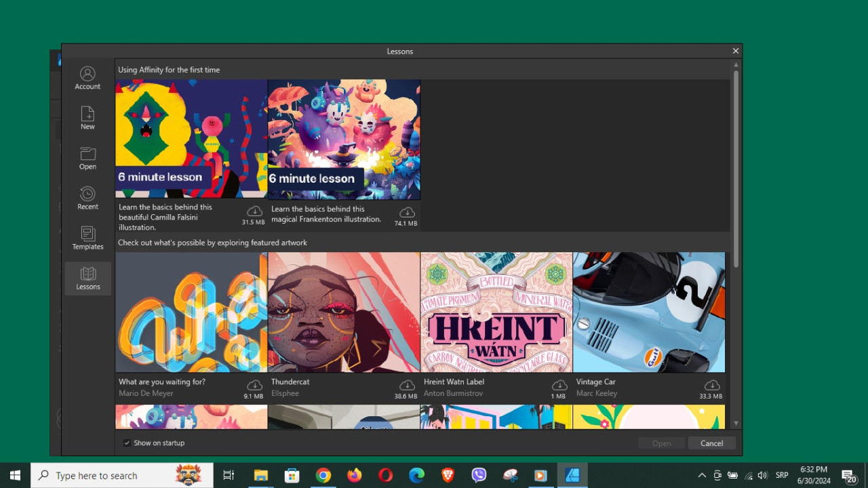868x488 pixels.
Task: Select New document in sidebar
Action: (87, 118)
